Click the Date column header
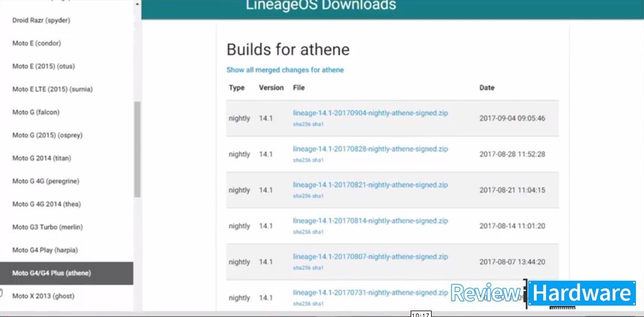The height and width of the screenshot is (317, 644). [487, 88]
